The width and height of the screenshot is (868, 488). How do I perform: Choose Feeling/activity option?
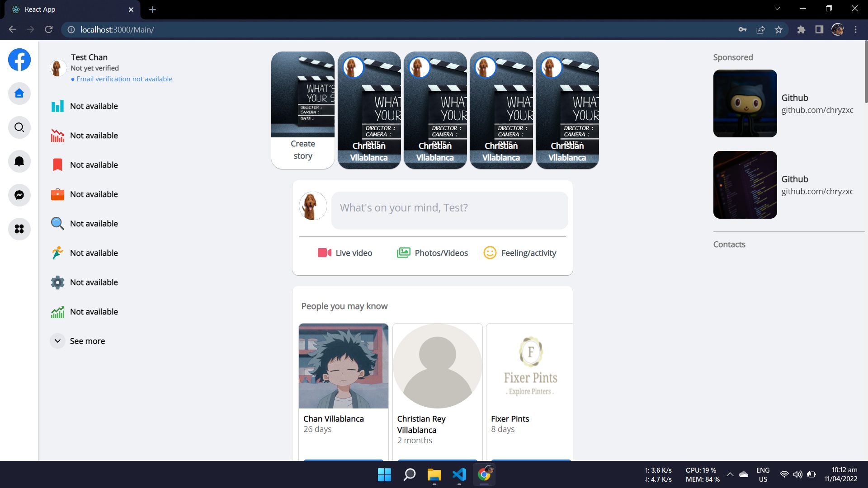520,253
